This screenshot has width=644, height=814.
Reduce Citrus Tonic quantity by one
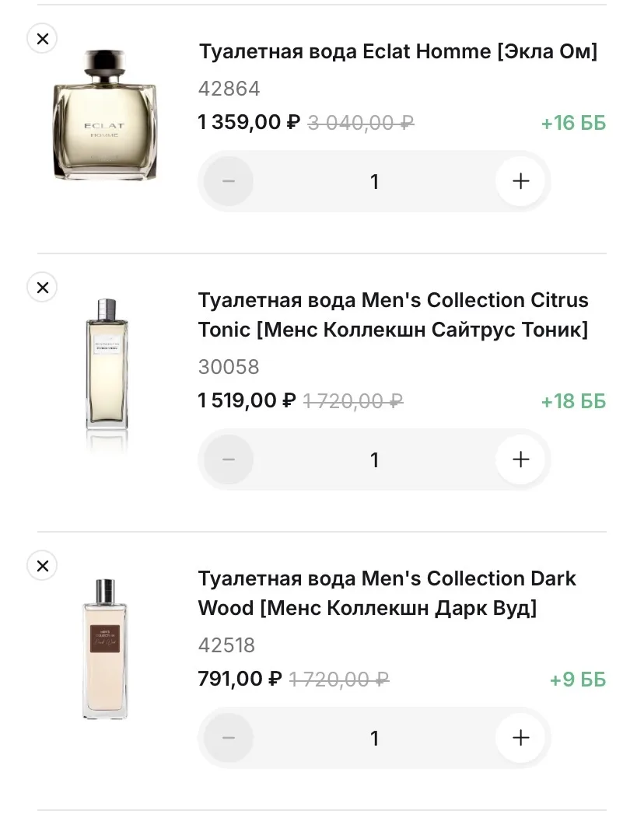[229, 459]
